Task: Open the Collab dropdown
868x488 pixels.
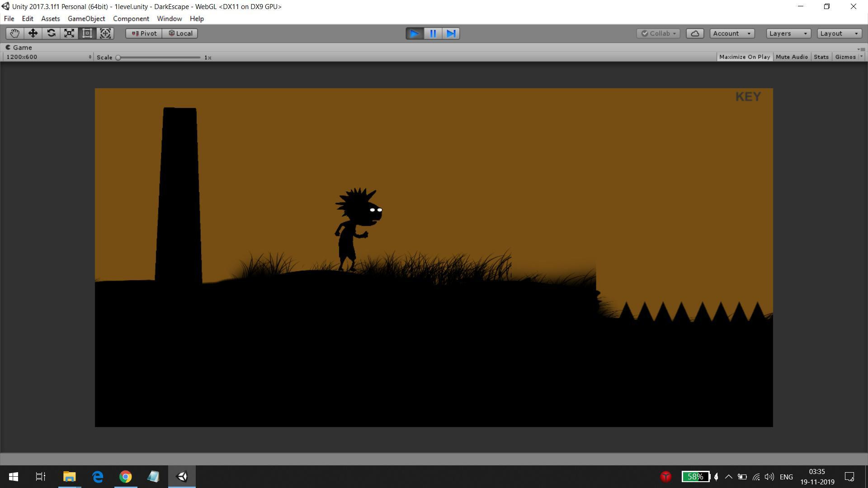Action: pyautogui.click(x=658, y=33)
